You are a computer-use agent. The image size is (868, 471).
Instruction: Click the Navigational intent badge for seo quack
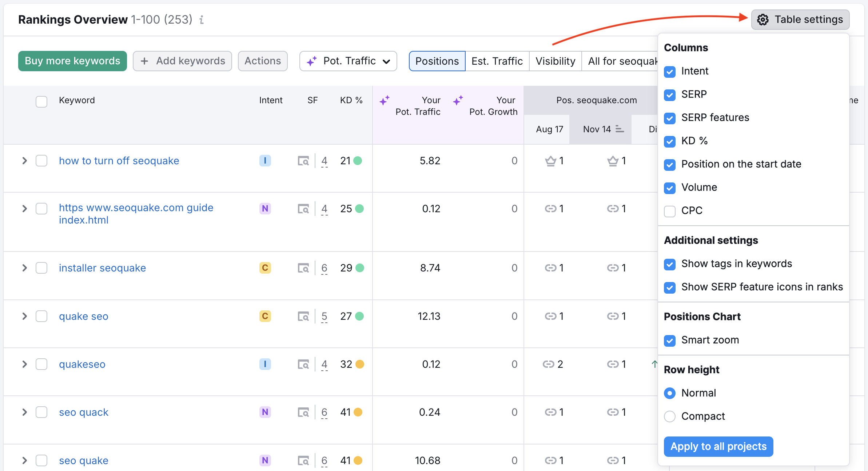click(x=265, y=412)
